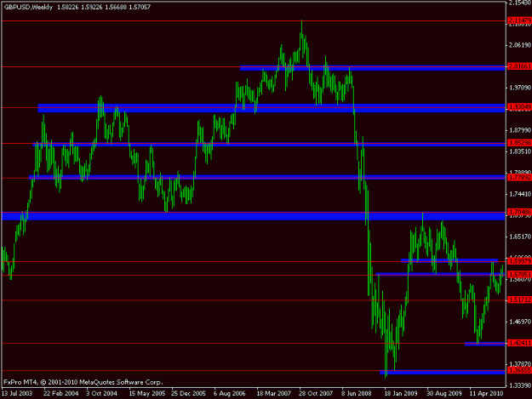This screenshot has height=399, width=532.
Task: Select the blue line at 1.36555
Action: tap(443, 373)
